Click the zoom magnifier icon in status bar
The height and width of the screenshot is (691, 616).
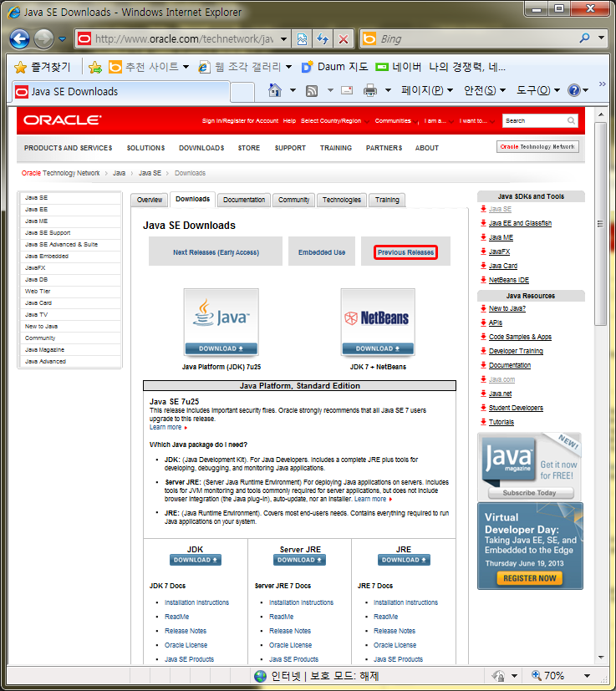pyautogui.click(x=537, y=675)
